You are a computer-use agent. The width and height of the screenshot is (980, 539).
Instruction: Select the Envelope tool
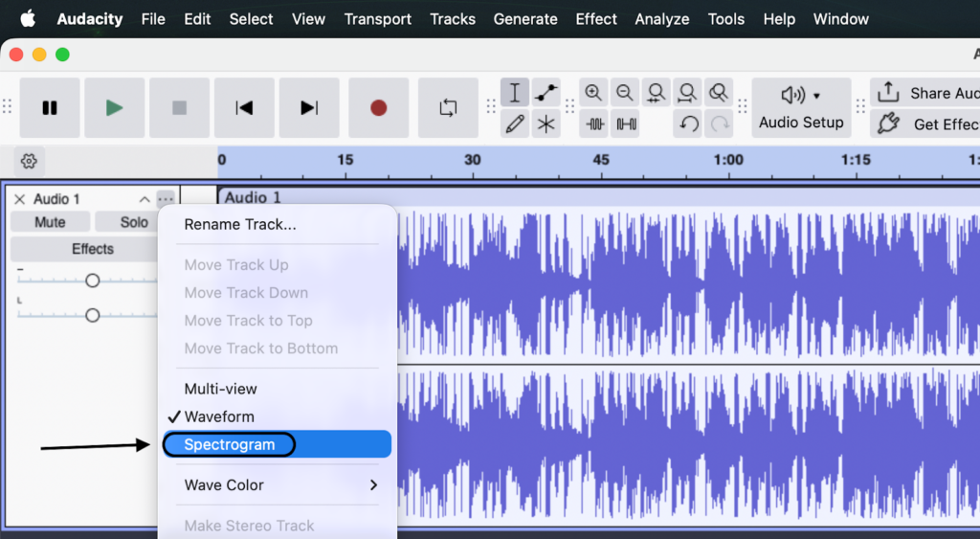(546, 93)
